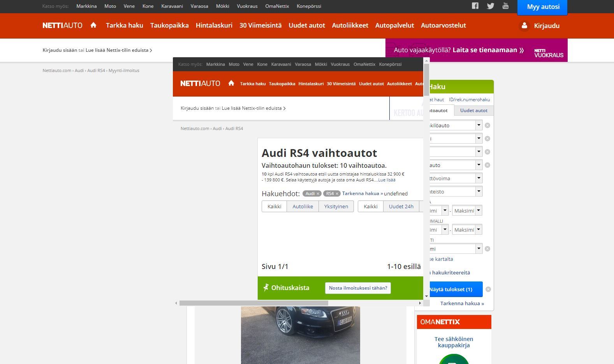Screen dimensions: 614x364
Task: Select the Autoliike seller filter
Action: [x=303, y=206]
